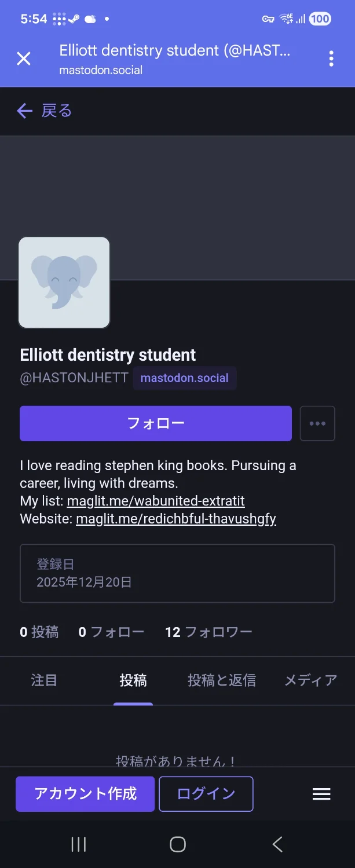The image size is (355, 868).
Task: Open the elephant profile avatar
Action: point(64,283)
